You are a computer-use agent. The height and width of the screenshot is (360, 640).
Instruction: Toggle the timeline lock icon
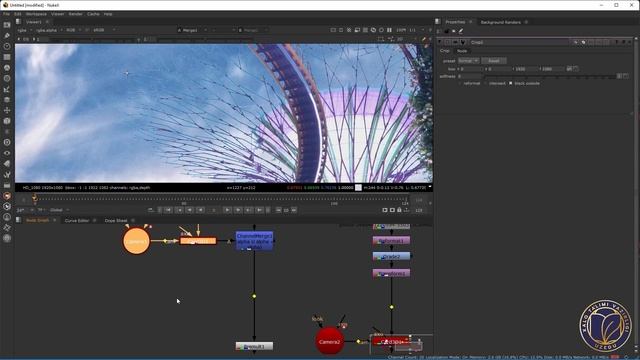pos(399,210)
